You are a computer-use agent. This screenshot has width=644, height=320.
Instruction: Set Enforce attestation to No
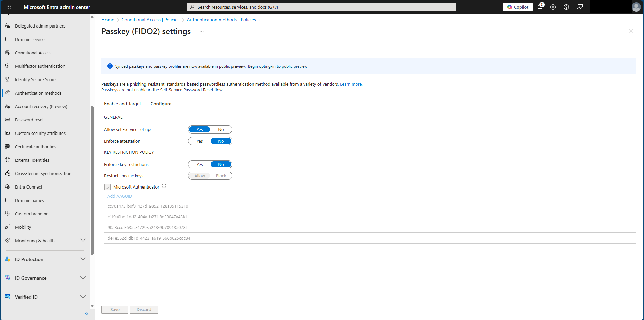(x=221, y=141)
